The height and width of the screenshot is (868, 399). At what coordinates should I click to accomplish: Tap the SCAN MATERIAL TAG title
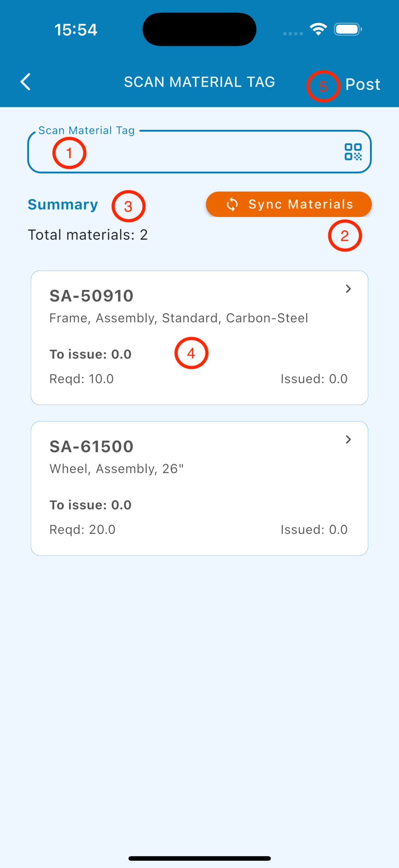pyautogui.click(x=199, y=82)
